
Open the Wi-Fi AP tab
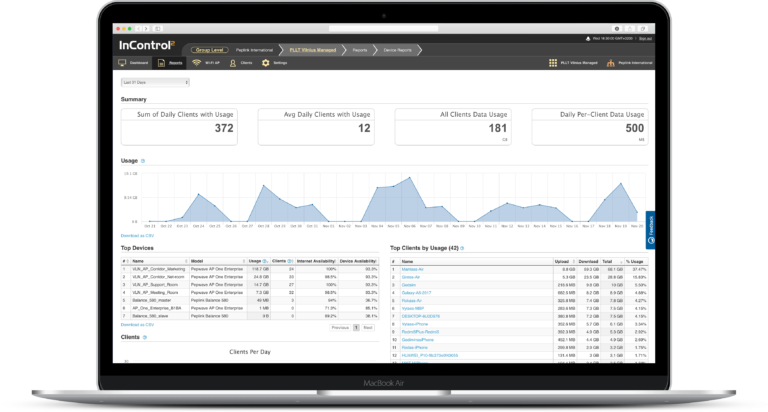pos(206,63)
